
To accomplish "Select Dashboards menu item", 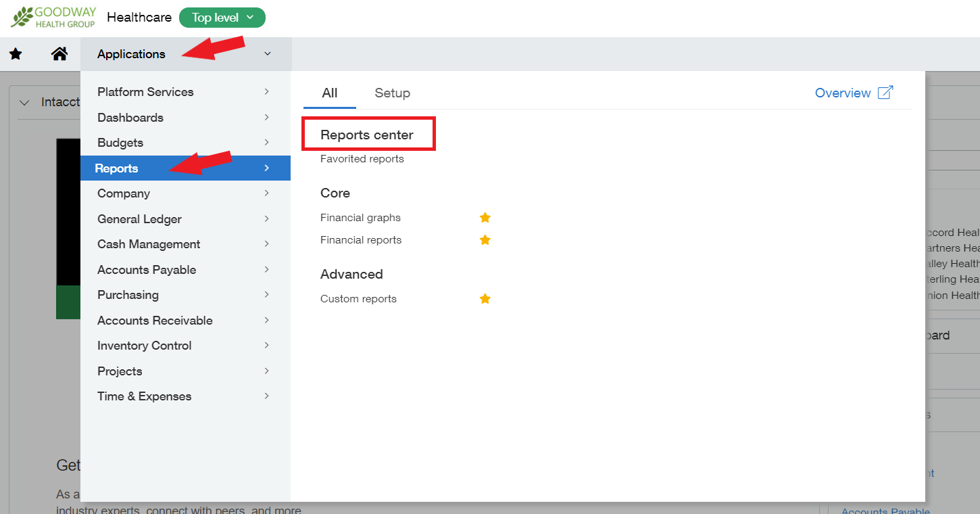I will coord(185,117).
